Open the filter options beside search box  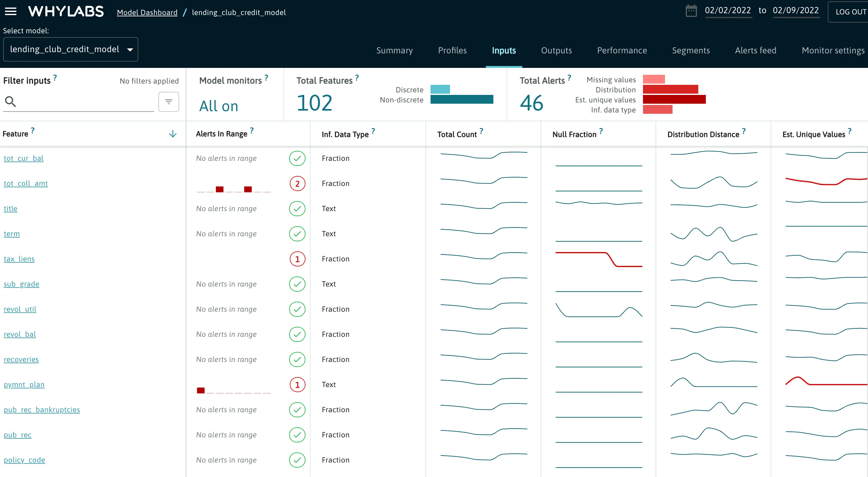pos(168,101)
